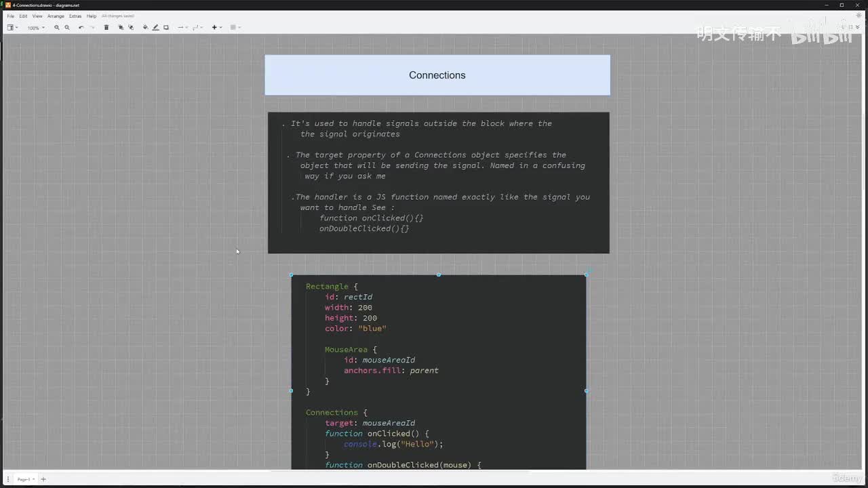Click the Zoom In magnifier icon
This screenshot has height=488, width=868.
57,28
